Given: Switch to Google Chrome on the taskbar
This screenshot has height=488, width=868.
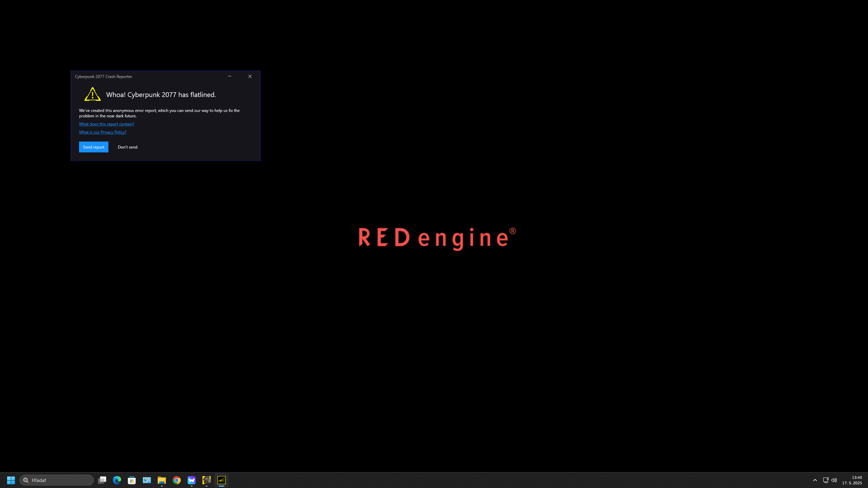Looking at the screenshot, I should tap(177, 480).
